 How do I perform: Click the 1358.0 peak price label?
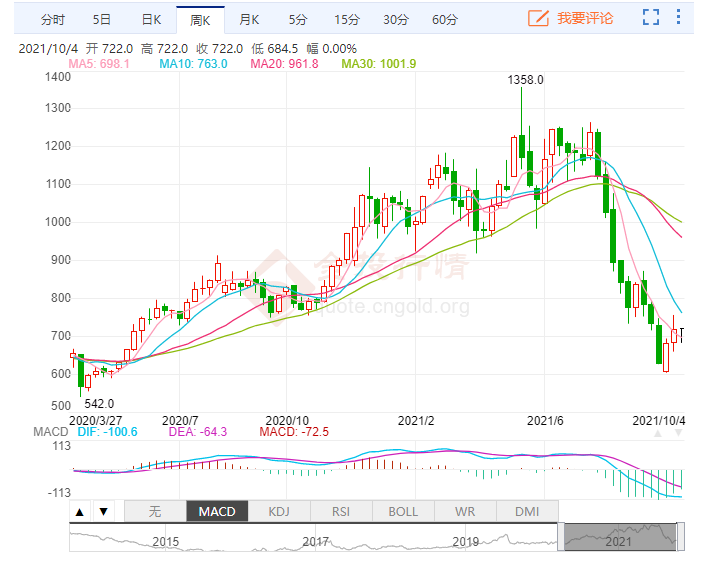pos(525,80)
